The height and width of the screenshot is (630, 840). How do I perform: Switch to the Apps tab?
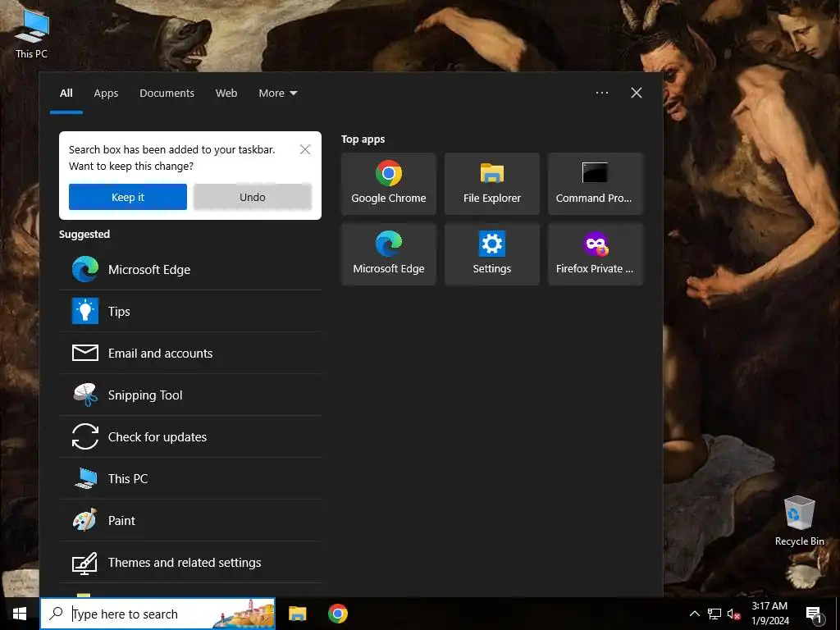click(x=106, y=94)
